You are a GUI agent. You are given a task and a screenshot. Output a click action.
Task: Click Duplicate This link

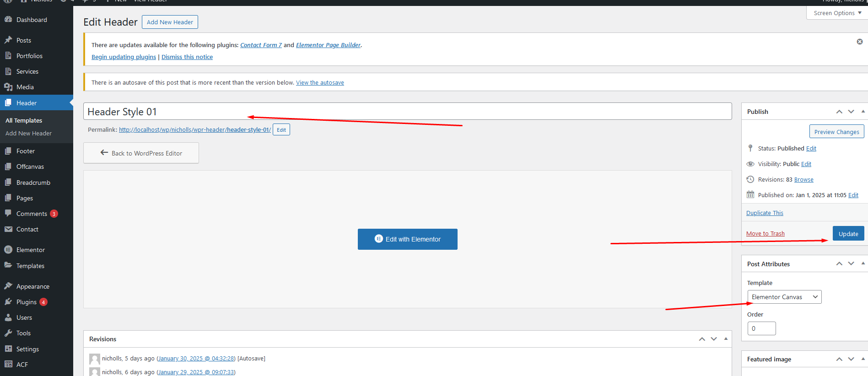(765, 213)
